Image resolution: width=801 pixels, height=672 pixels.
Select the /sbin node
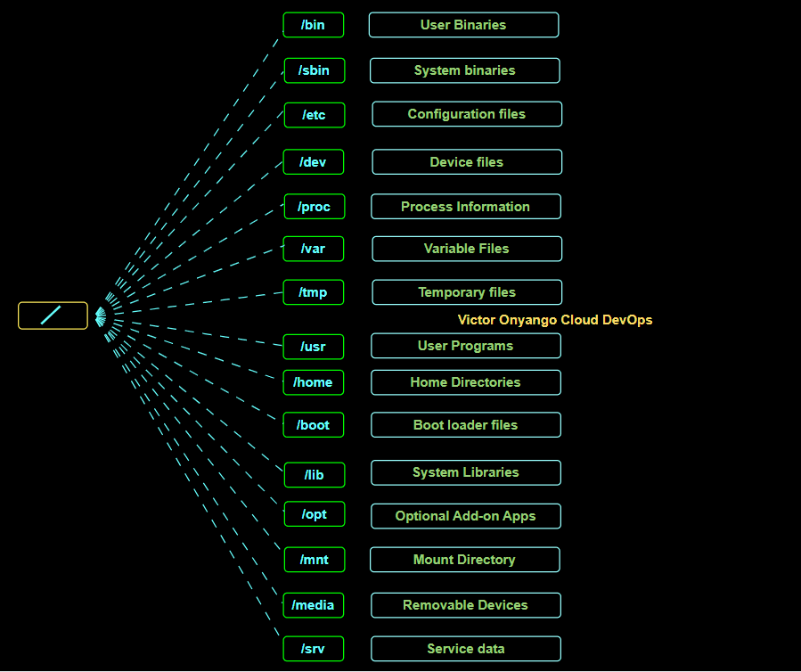(314, 70)
